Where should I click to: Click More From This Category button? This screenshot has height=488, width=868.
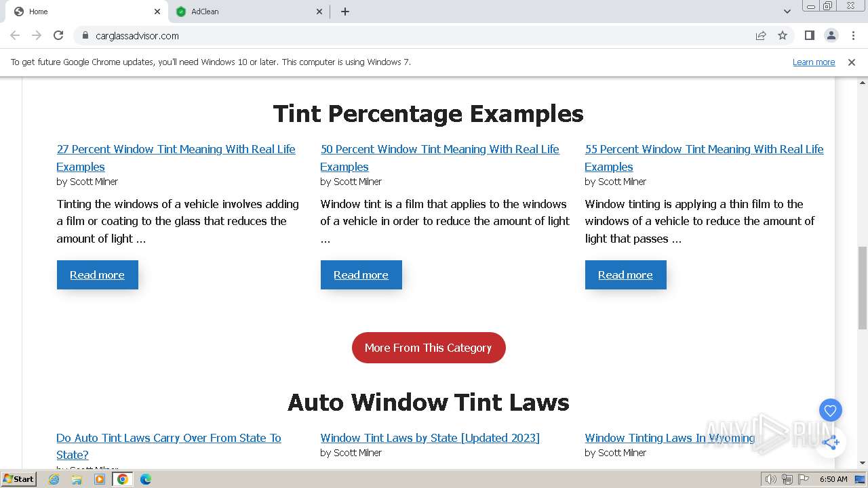[429, 348]
